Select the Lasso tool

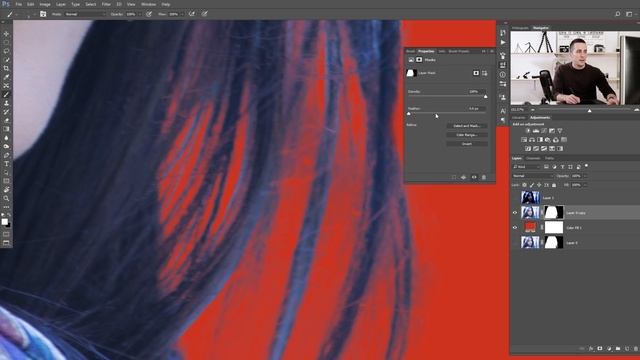6,51
